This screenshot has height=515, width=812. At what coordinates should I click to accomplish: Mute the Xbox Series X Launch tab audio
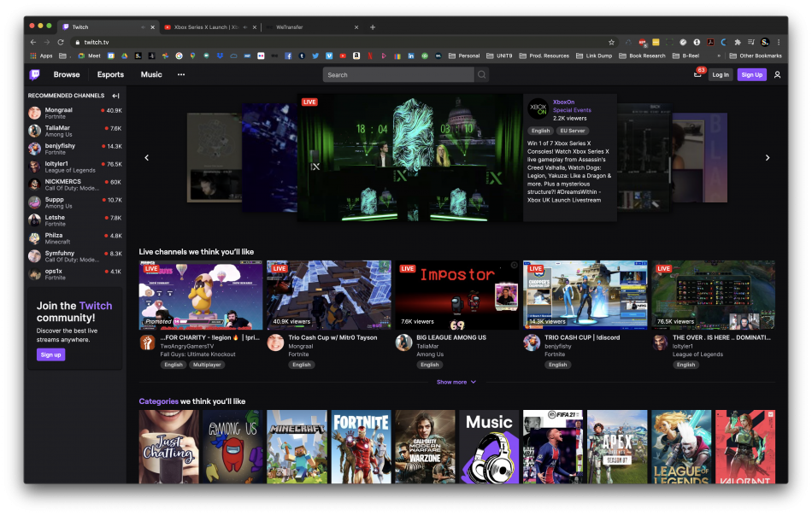245,27
